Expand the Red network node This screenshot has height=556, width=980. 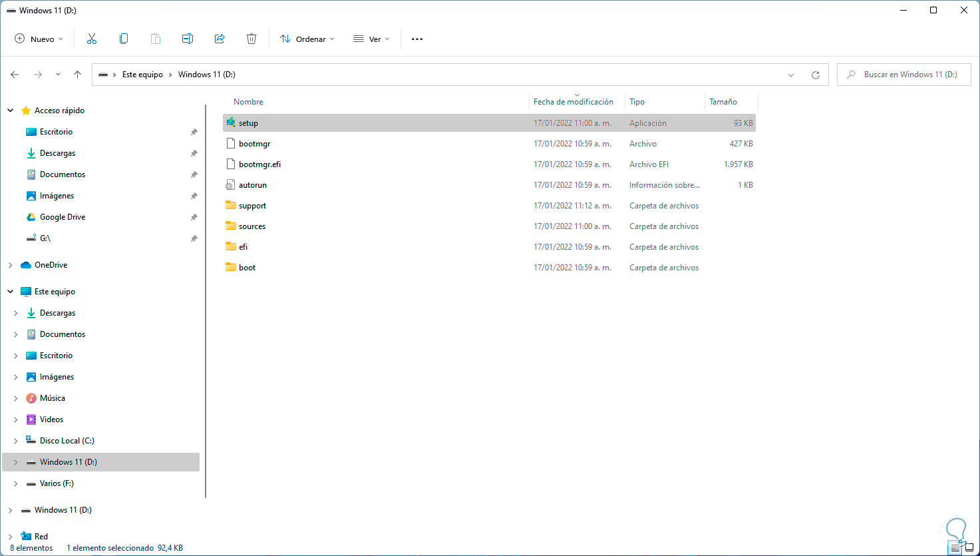click(11, 537)
